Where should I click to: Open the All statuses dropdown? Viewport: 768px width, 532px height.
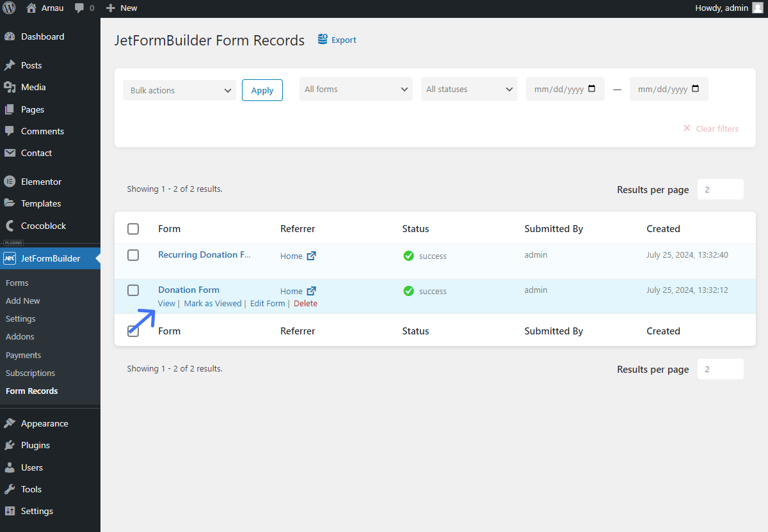tap(469, 89)
